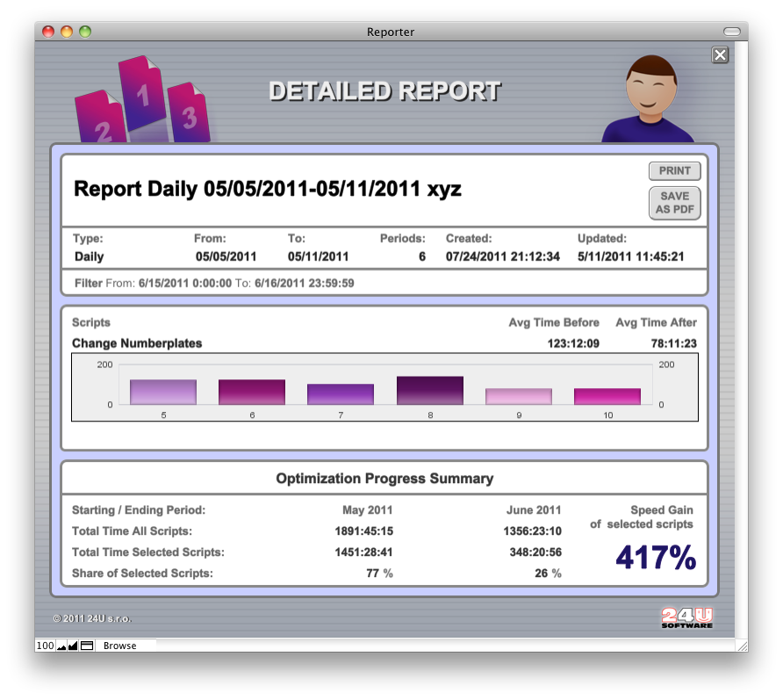Toggle the status toolbar icon
This screenshot has width=783, height=700.
tap(87, 646)
